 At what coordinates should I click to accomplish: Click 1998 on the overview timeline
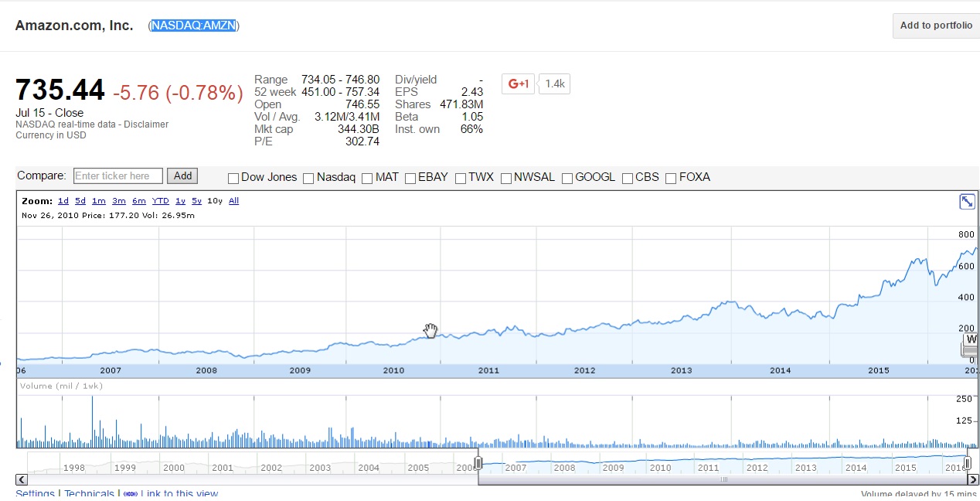[x=74, y=468]
